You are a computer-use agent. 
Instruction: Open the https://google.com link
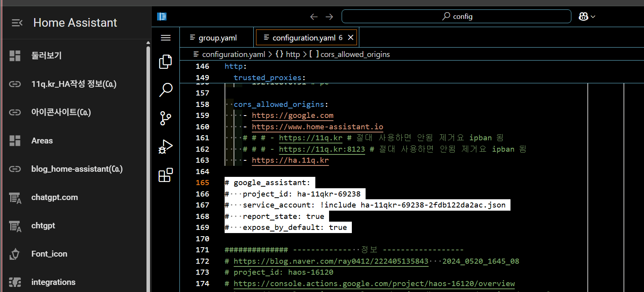pos(293,116)
